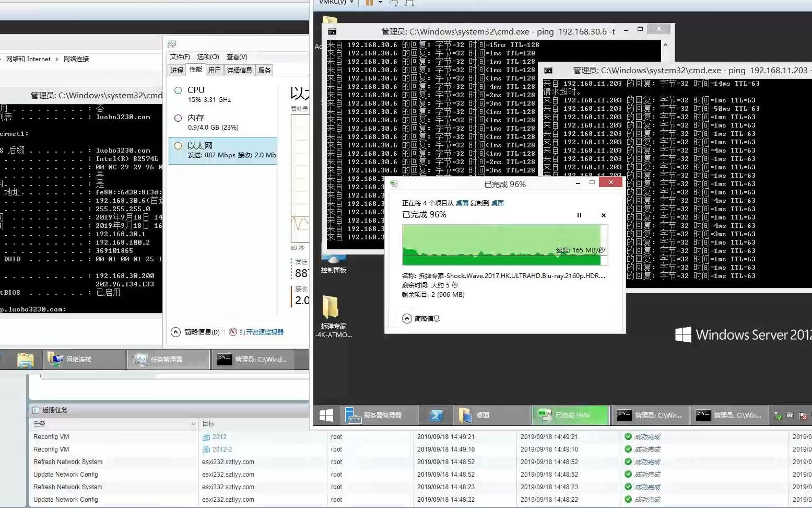Open the 任务 column dropdown chevron

coord(193,424)
